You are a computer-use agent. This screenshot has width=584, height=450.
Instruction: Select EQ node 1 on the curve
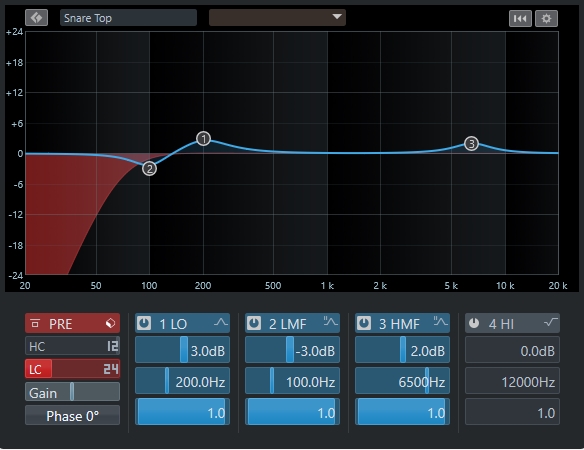click(203, 139)
